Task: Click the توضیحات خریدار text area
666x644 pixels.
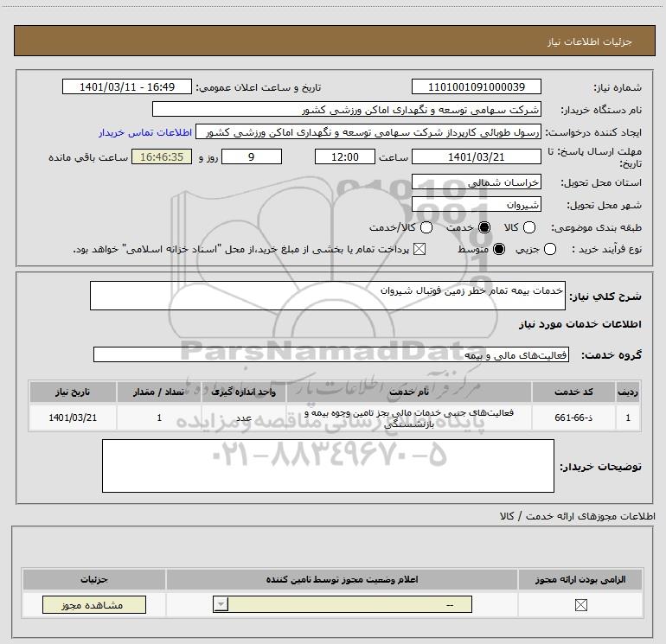Action: click(328, 466)
